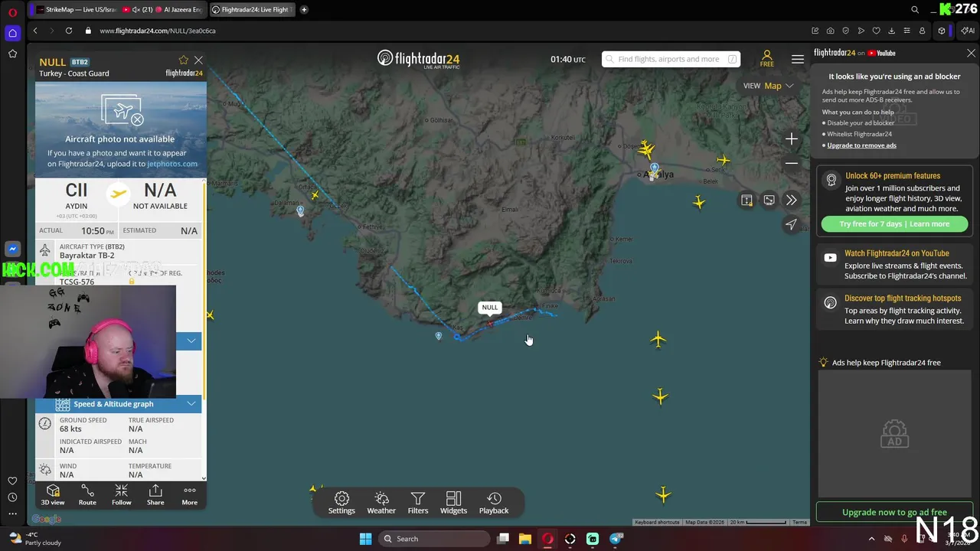Switch to the StrikeMap browser tab
The height and width of the screenshot is (551, 980).
click(x=76, y=9)
